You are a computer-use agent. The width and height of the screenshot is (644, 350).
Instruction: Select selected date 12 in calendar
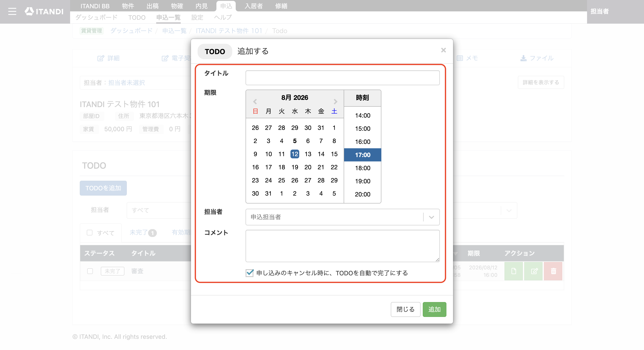[294, 154]
